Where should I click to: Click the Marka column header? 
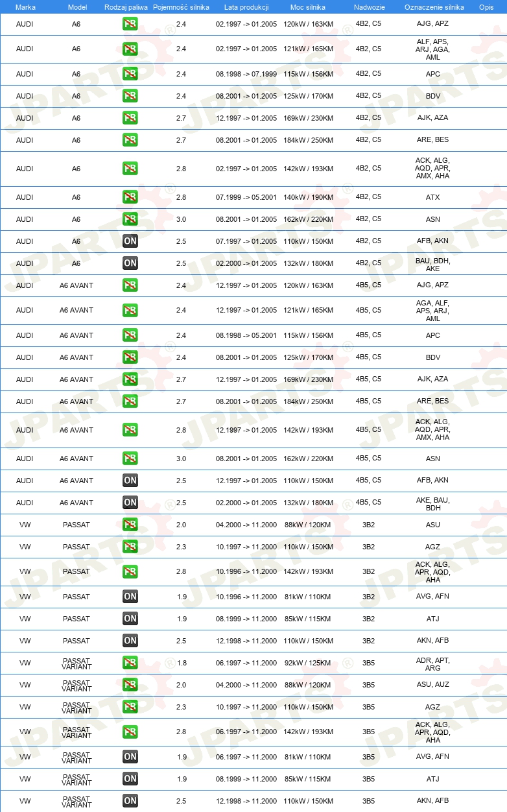(25, 7)
